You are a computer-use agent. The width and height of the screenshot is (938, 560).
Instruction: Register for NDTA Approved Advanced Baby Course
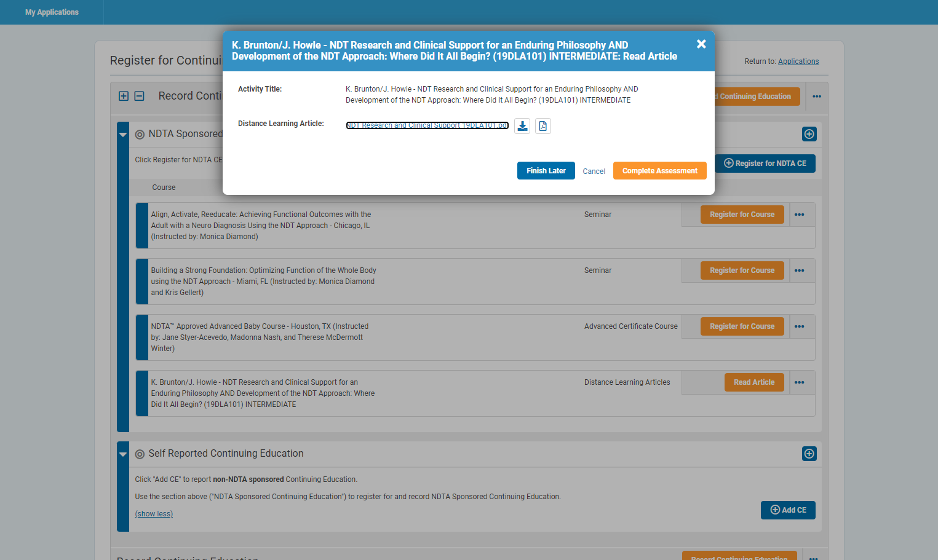(x=742, y=326)
